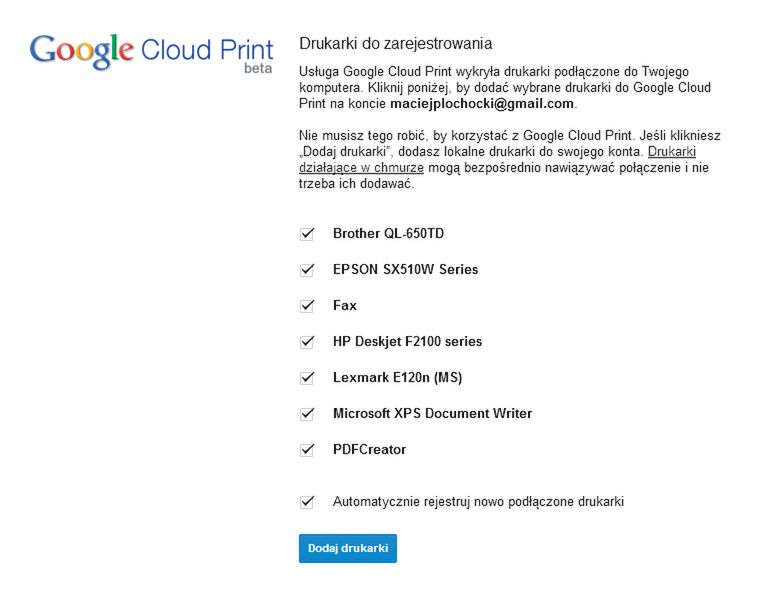Select the Microsoft XPS Document Writer label

tap(432, 414)
